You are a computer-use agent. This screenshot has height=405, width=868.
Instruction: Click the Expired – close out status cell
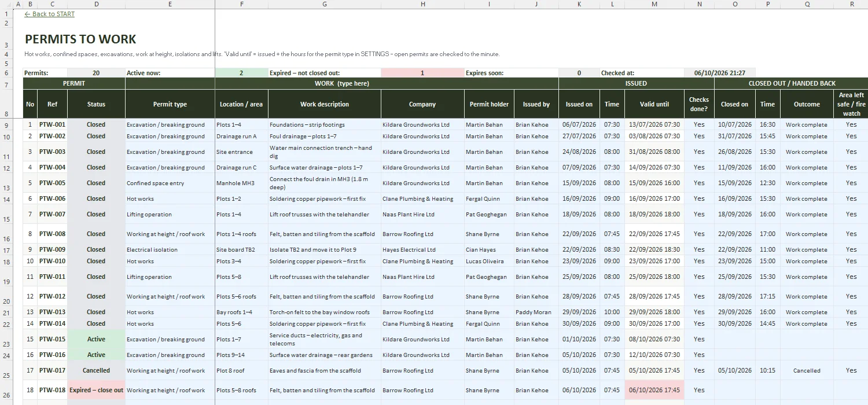pos(96,390)
